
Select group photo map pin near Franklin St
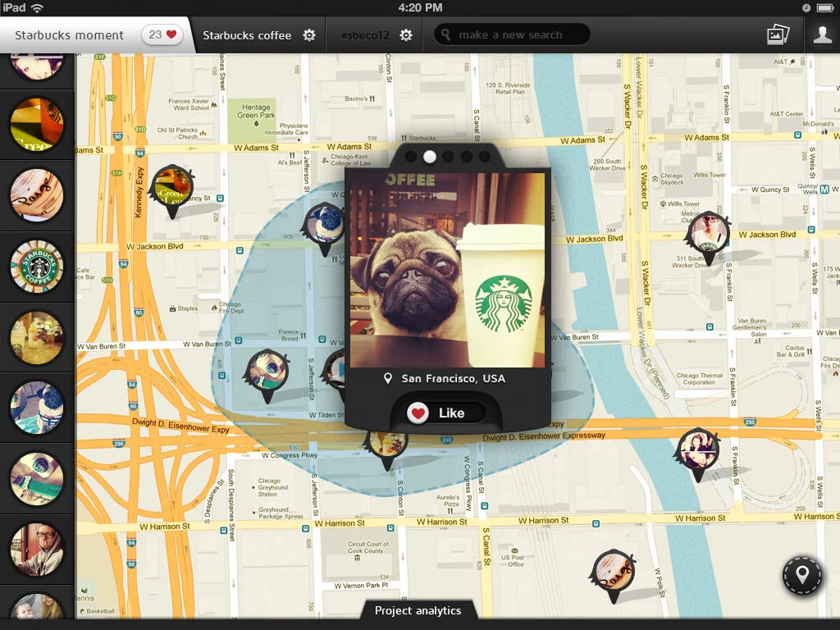click(696, 453)
